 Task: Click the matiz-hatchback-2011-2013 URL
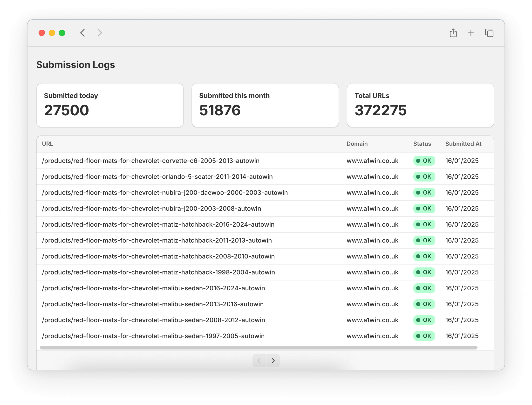pyautogui.click(x=157, y=240)
